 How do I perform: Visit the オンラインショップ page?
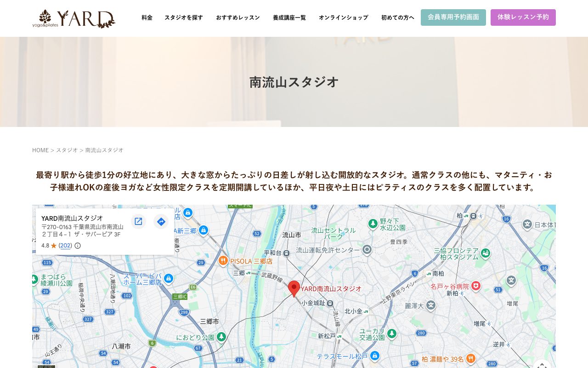tap(344, 17)
